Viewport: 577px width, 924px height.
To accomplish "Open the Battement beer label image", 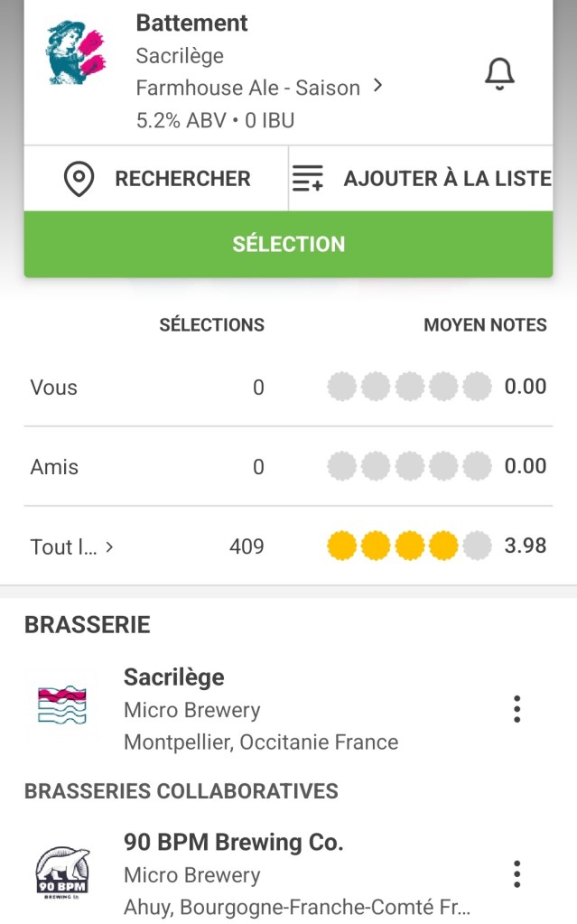I will (76, 56).
